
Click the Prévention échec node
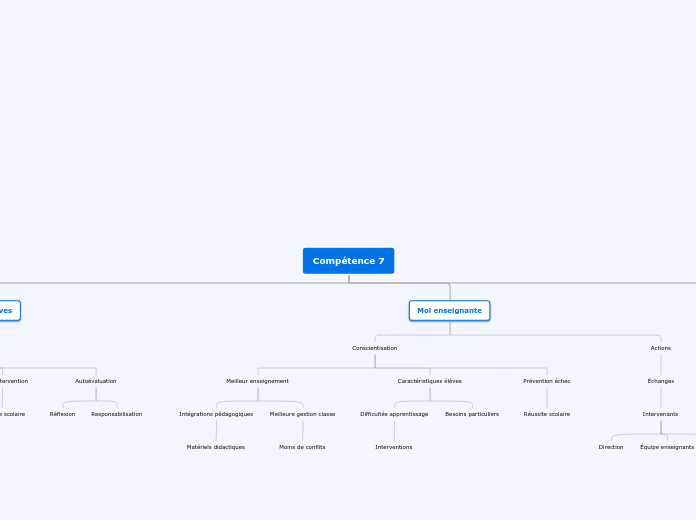click(546, 381)
